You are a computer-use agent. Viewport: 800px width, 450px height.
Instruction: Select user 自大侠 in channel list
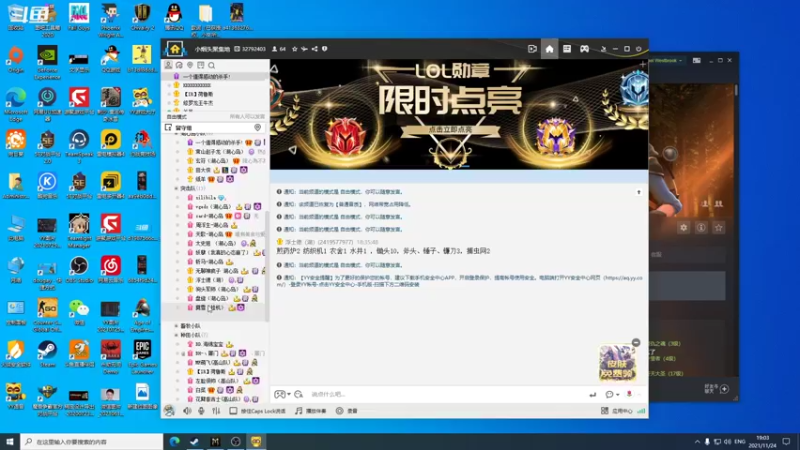tap(203, 170)
